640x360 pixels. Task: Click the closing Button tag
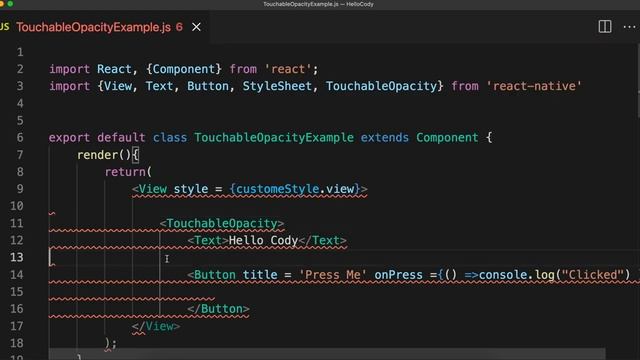point(218,309)
